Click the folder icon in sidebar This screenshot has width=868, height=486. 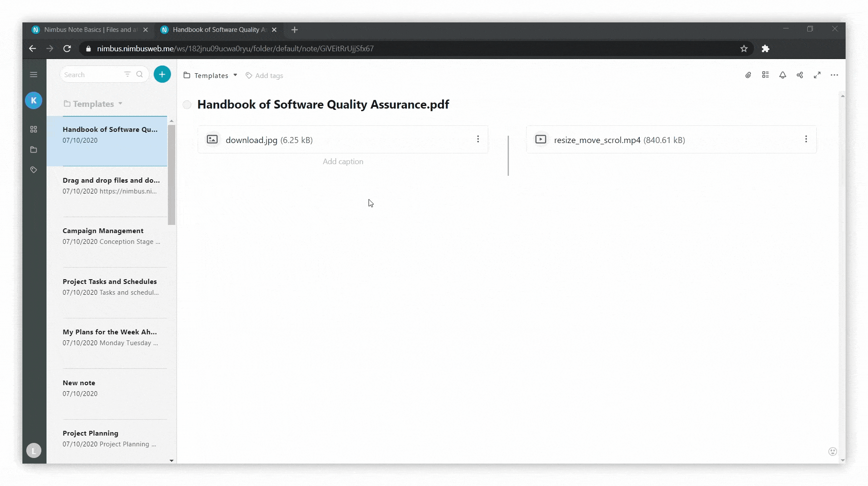(x=34, y=149)
